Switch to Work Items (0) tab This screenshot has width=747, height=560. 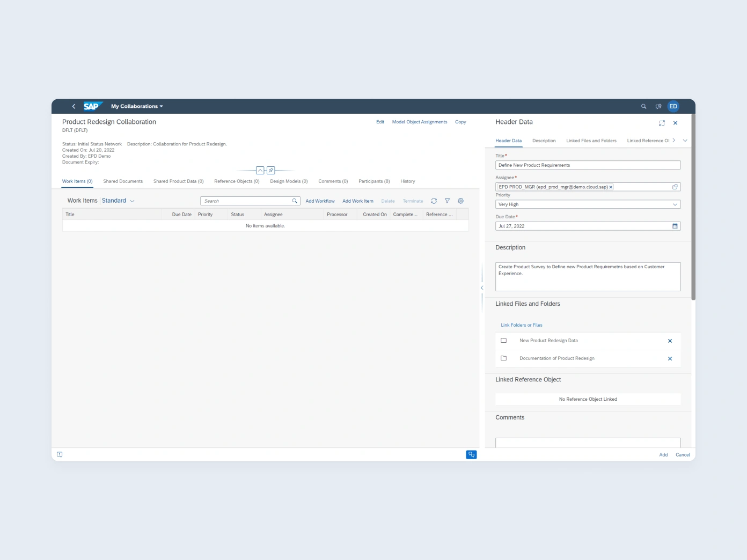[77, 181]
